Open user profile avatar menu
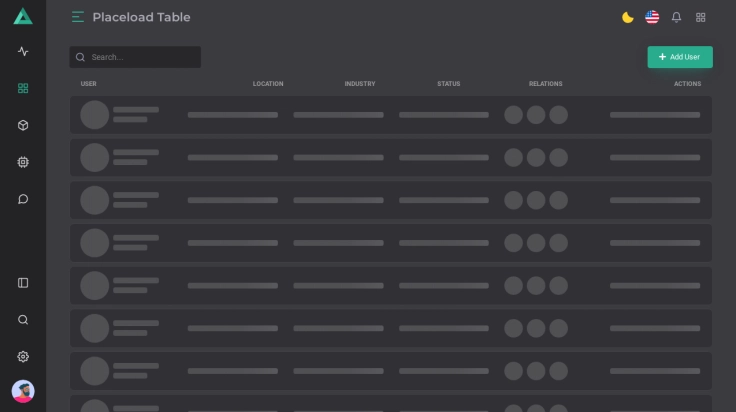736x412 pixels. pos(23,391)
